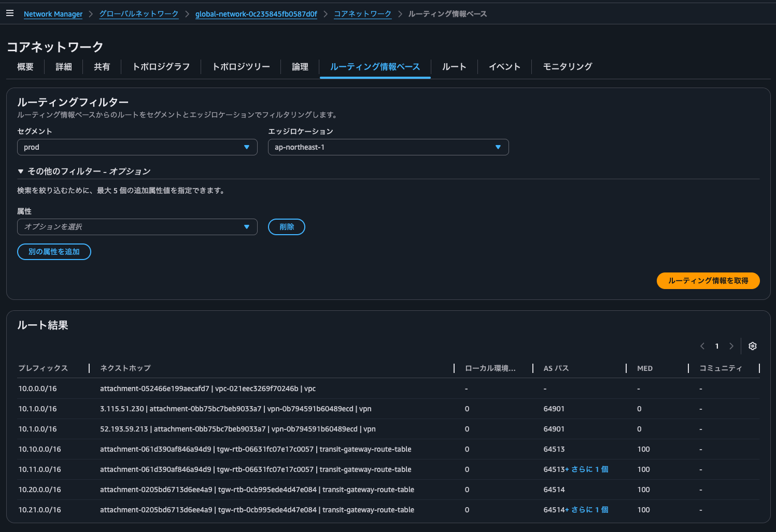Click the MED column header

click(645, 368)
